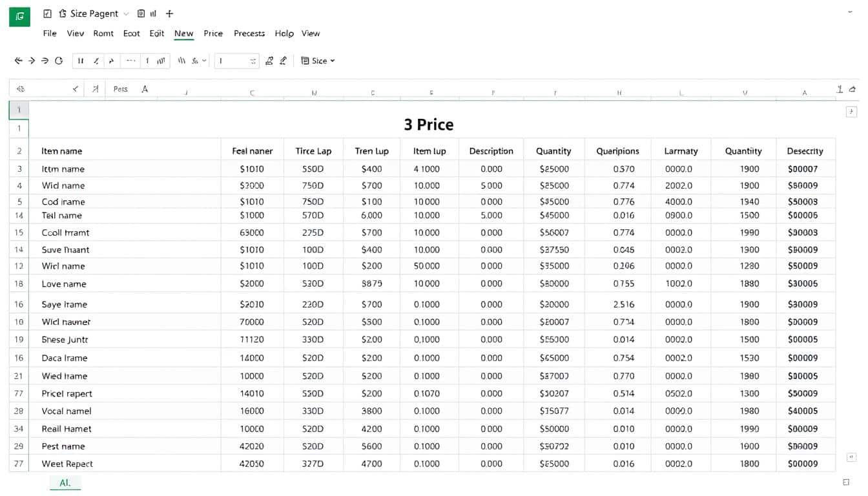Screen dimensions: 868x496
Task: Click the checkmark-like icon in formula bar
Action: coord(76,89)
